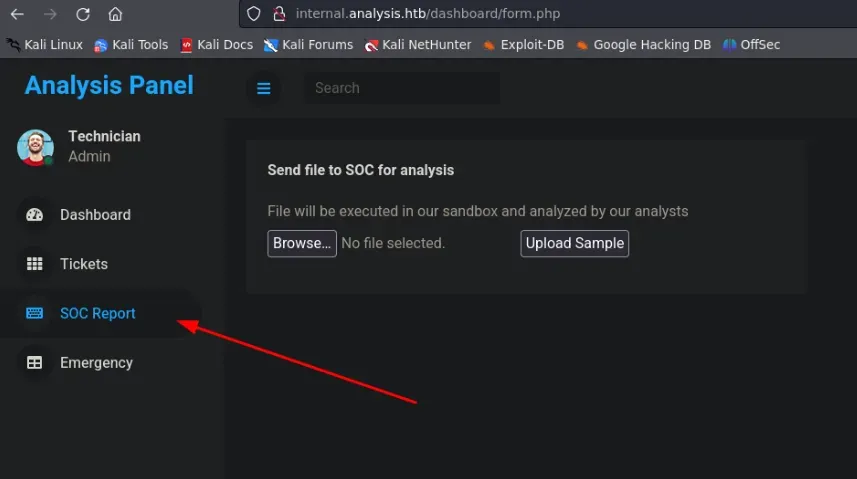Reload the page with the refresh icon
Viewport: 857px width, 479px height.
83,14
